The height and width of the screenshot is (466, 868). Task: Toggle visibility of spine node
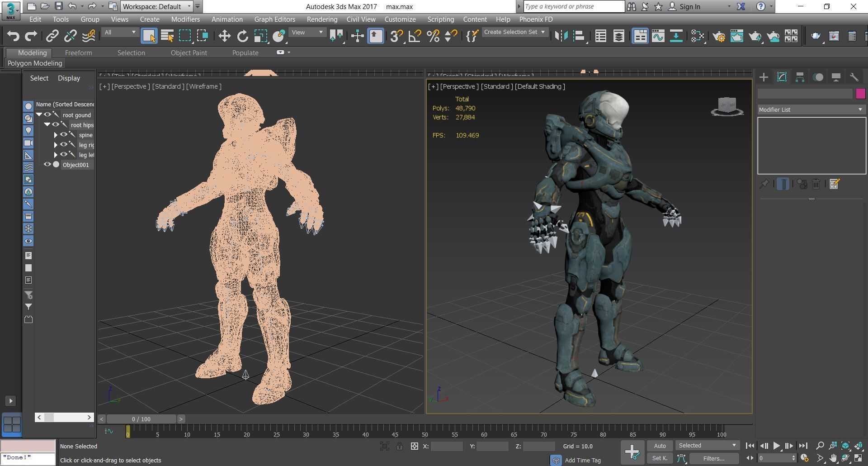pos(64,135)
